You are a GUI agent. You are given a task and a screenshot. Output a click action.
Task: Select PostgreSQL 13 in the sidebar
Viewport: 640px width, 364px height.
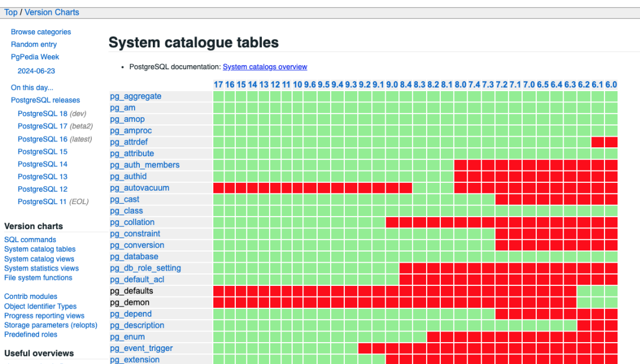click(x=43, y=177)
